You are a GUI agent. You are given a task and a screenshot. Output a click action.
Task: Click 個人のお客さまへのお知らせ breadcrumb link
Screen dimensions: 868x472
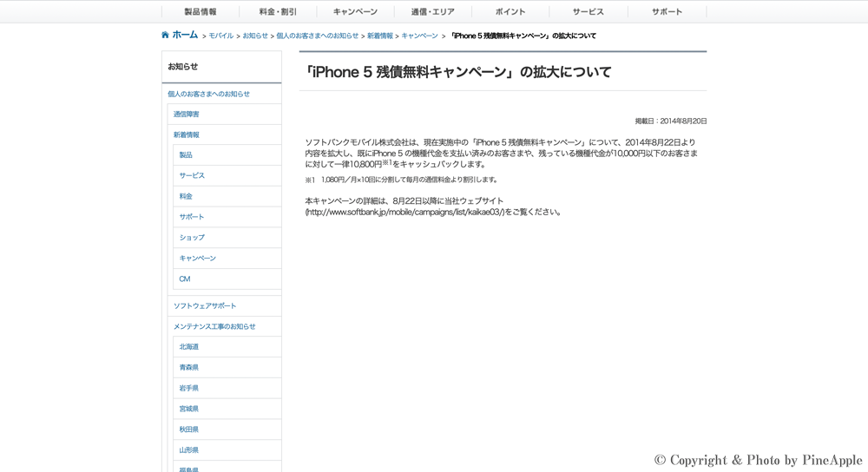pyautogui.click(x=317, y=36)
